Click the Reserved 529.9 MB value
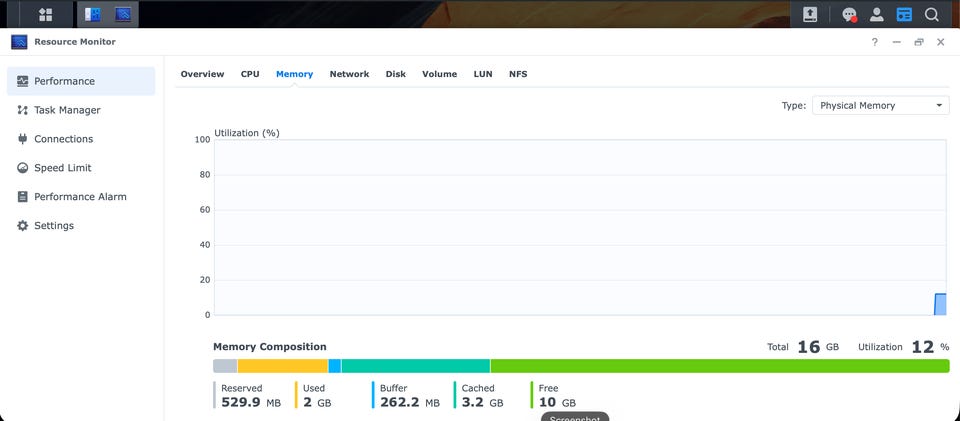The width and height of the screenshot is (960, 421). (x=251, y=403)
